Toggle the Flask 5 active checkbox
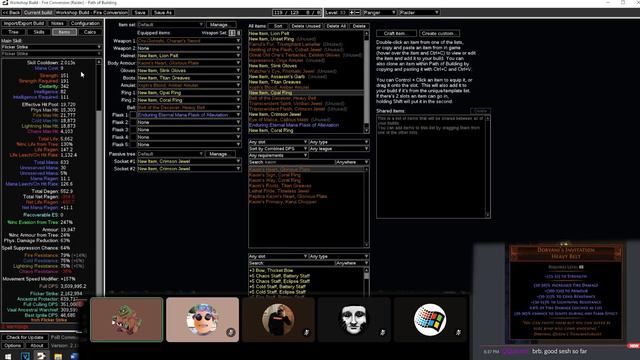Image resolution: width=640 pixels, height=360 pixels. point(133,144)
